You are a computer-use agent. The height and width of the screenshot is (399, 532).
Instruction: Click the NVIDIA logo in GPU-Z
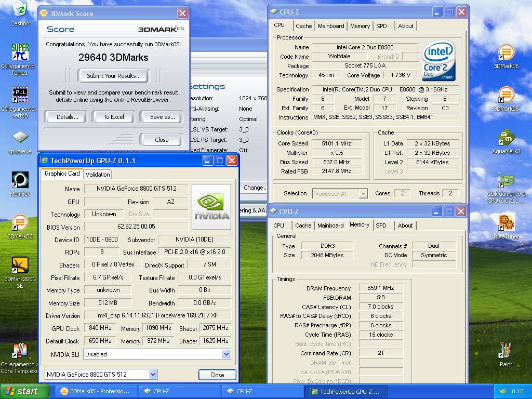211,207
